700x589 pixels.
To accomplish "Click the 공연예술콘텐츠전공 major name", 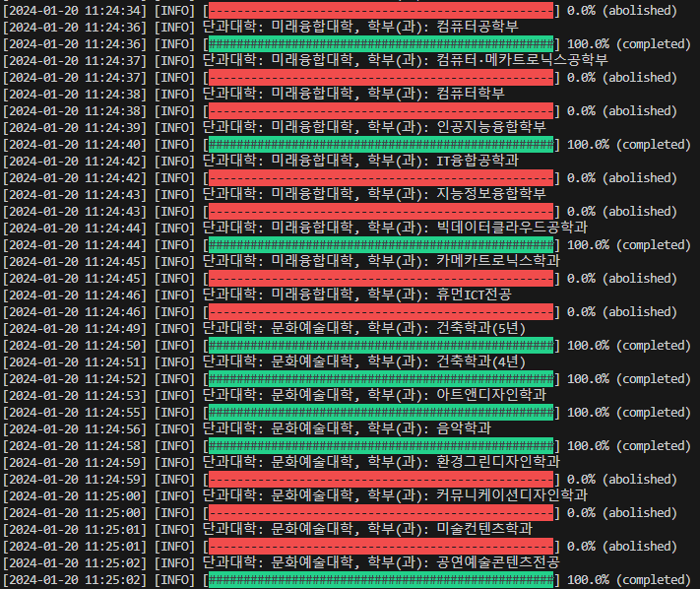I will pyautogui.click(x=498, y=562).
